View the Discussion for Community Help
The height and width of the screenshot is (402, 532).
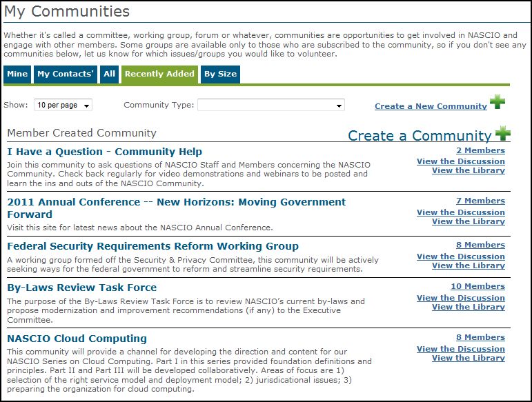coord(461,161)
